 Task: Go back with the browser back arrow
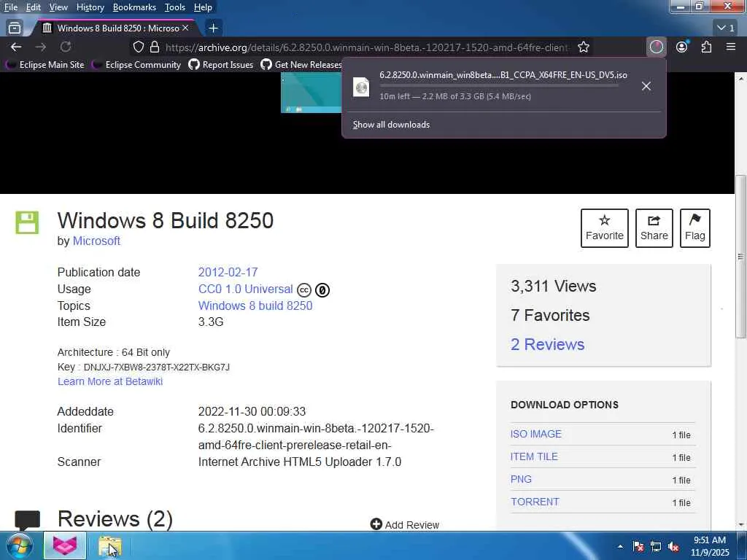click(x=16, y=47)
